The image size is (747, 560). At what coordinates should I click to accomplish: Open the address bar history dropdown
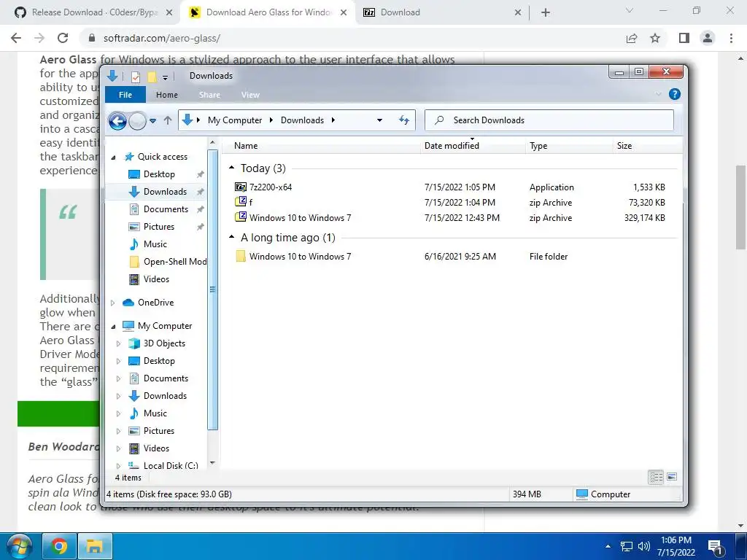pyautogui.click(x=379, y=120)
